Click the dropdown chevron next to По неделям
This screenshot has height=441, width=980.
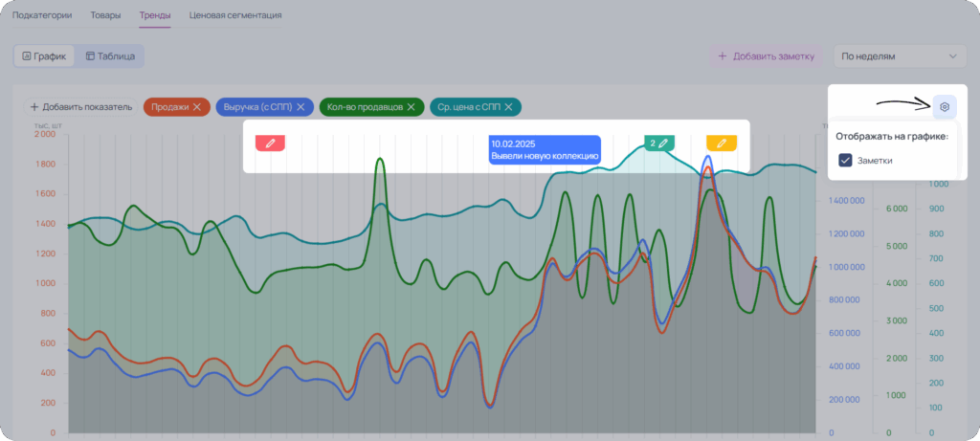952,56
